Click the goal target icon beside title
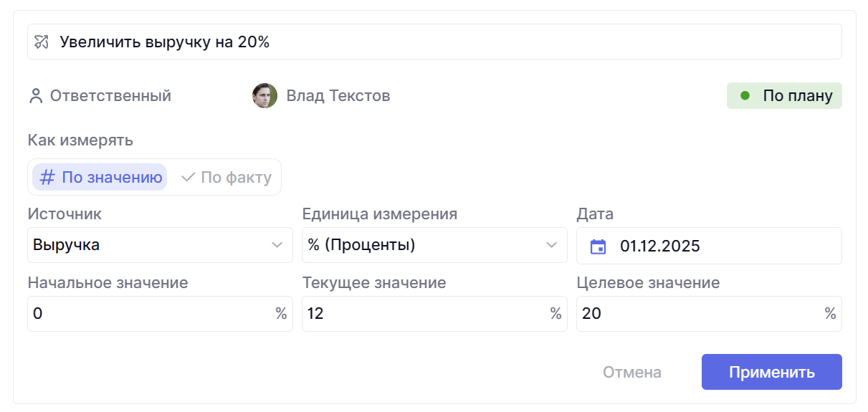 [x=42, y=42]
